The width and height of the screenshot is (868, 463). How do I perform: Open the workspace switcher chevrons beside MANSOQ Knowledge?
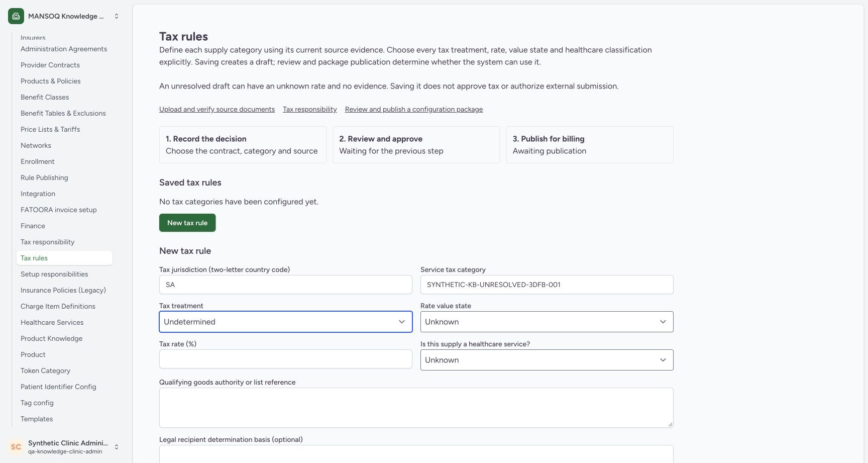click(x=117, y=16)
